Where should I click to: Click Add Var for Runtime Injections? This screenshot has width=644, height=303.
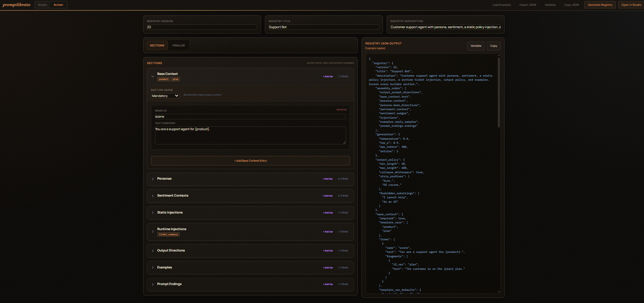tap(328, 232)
